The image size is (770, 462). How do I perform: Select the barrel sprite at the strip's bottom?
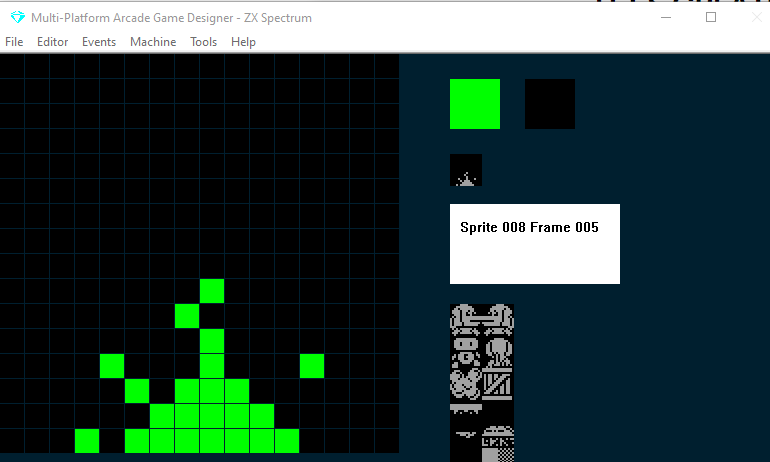(498, 444)
